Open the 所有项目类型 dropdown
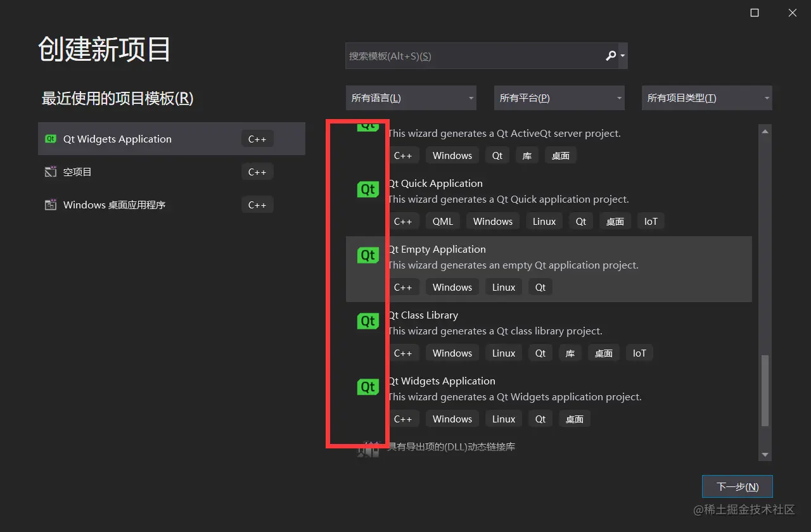 707,98
